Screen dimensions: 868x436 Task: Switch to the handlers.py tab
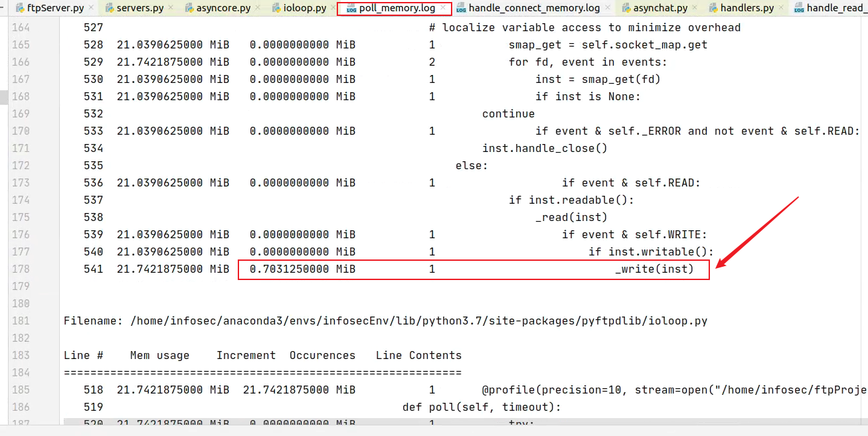click(x=746, y=9)
